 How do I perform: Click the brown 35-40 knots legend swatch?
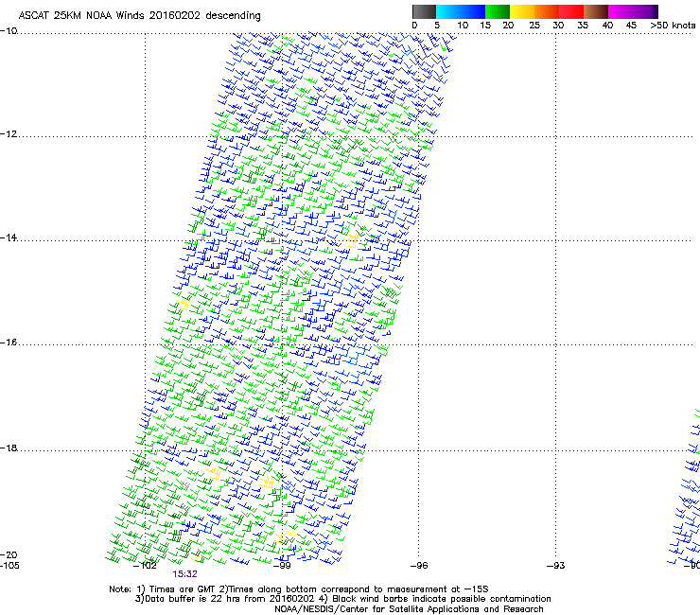click(596, 11)
